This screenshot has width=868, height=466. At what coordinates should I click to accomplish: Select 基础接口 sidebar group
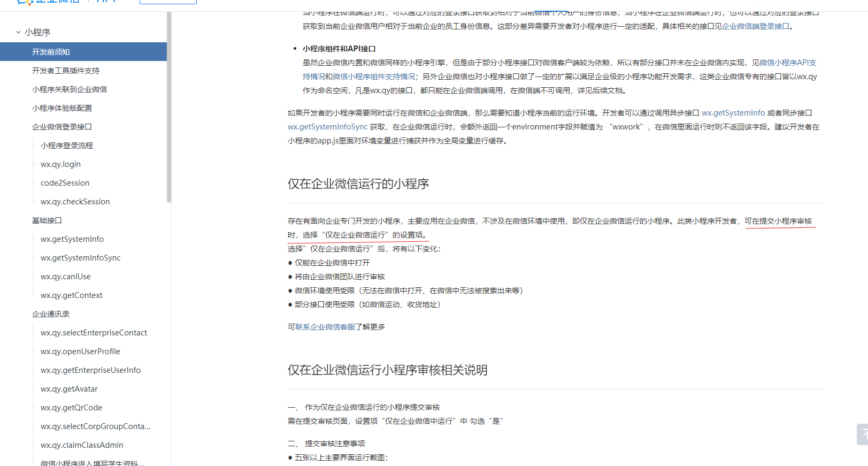(47, 220)
